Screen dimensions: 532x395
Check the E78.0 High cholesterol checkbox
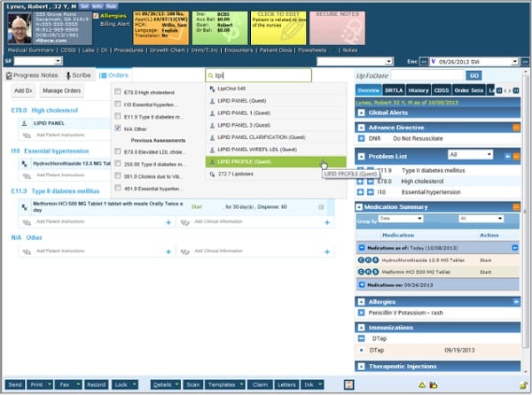tap(118, 91)
